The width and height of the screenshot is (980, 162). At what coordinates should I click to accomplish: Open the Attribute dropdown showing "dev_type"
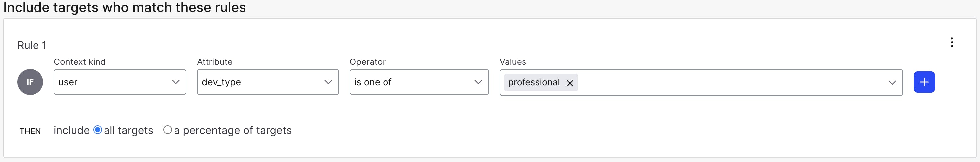[262, 82]
